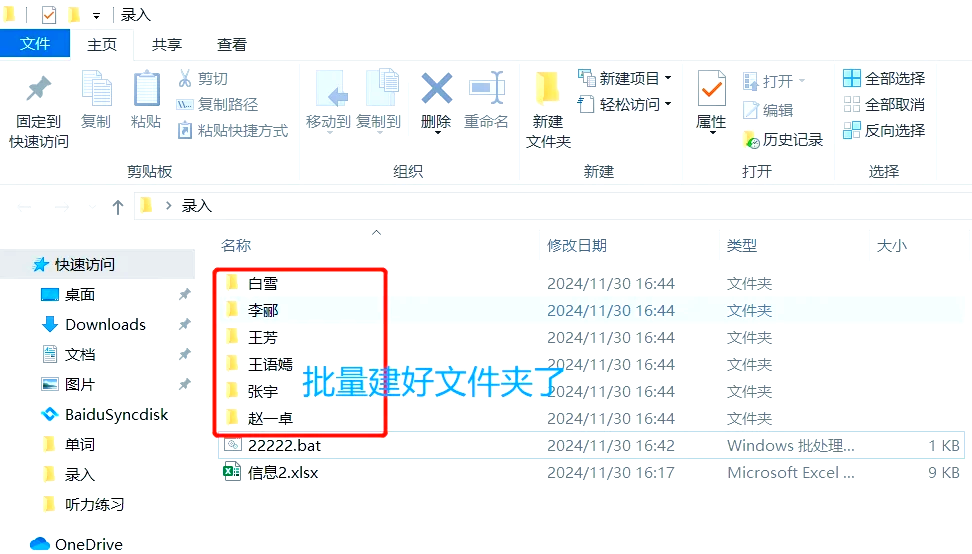Screen dimensions: 972x554
Task: Switch to the 主页 home tab
Action: [x=102, y=45]
